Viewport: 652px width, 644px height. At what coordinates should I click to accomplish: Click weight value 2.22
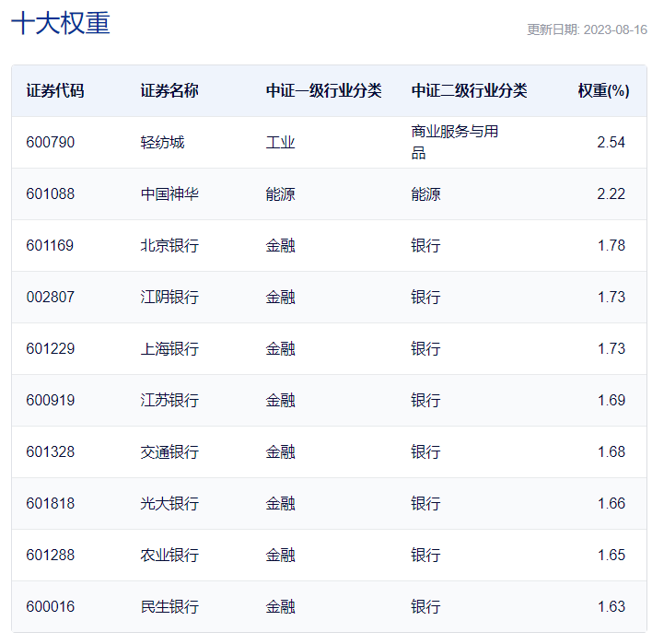(x=611, y=193)
